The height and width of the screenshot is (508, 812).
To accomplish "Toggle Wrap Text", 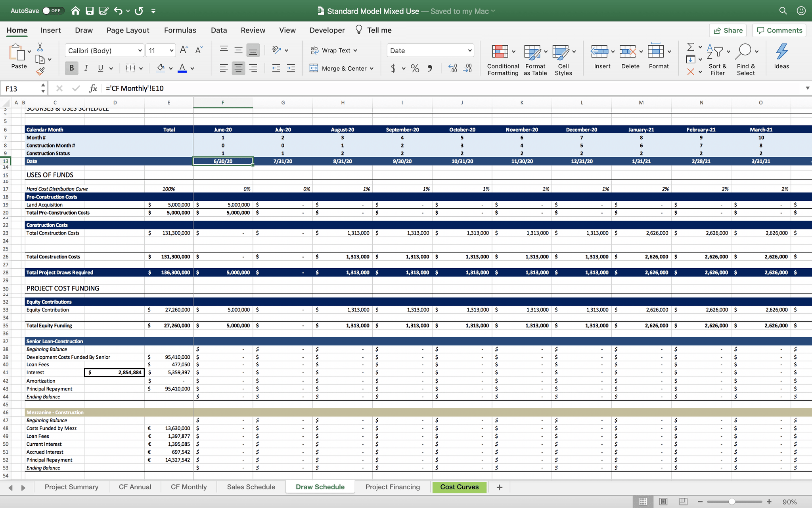I will point(333,50).
